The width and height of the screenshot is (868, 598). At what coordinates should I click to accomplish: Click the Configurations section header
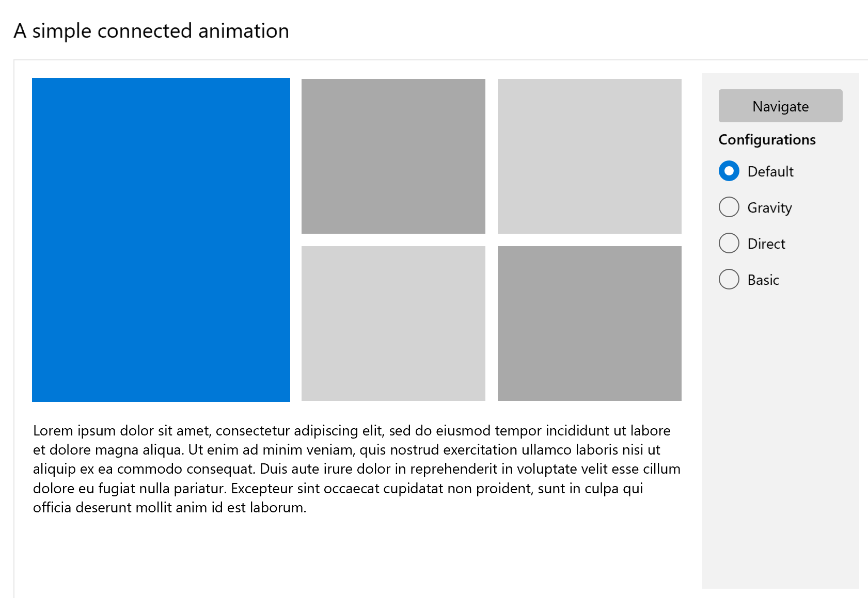pyautogui.click(x=767, y=139)
